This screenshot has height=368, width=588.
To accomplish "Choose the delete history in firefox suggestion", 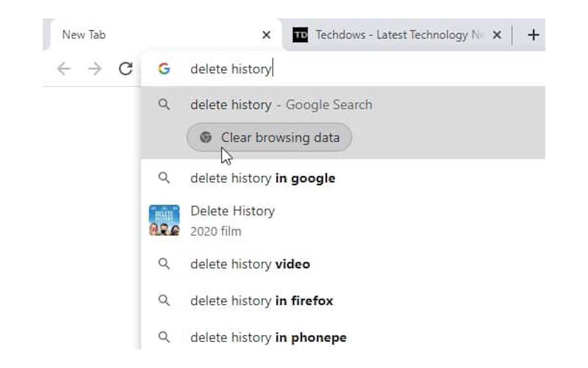I will (x=343, y=301).
